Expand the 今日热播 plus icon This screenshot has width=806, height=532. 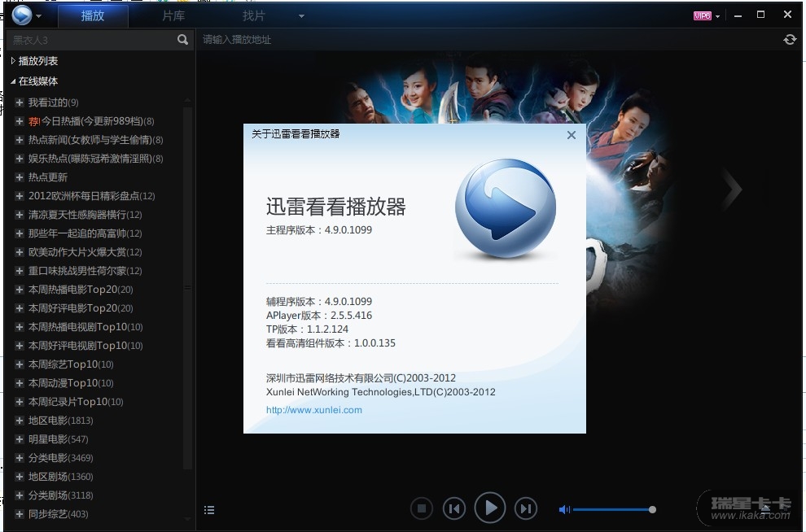(20, 121)
